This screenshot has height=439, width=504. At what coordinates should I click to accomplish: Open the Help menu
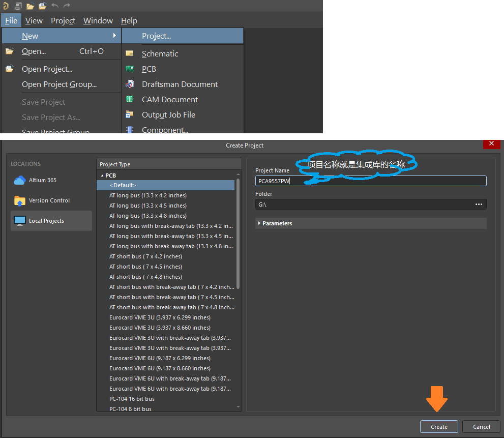[129, 20]
